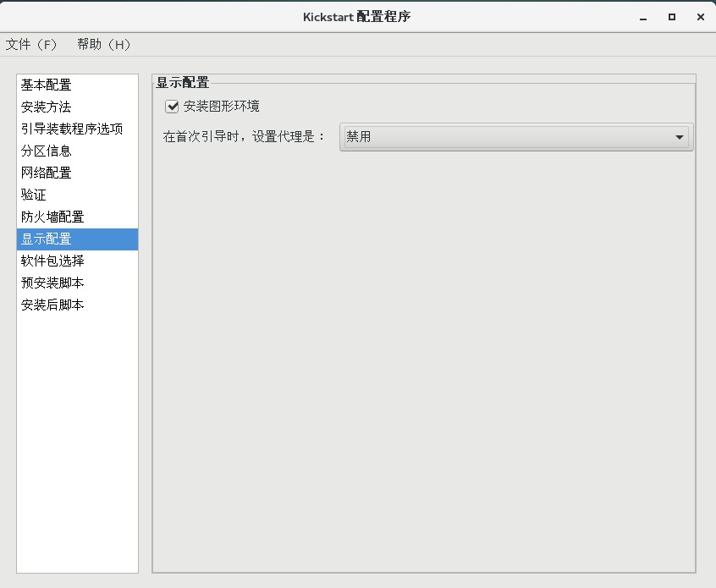The image size is (716, 588).
Task: Select 验证 in the sidebar
Action: [77, 195]
